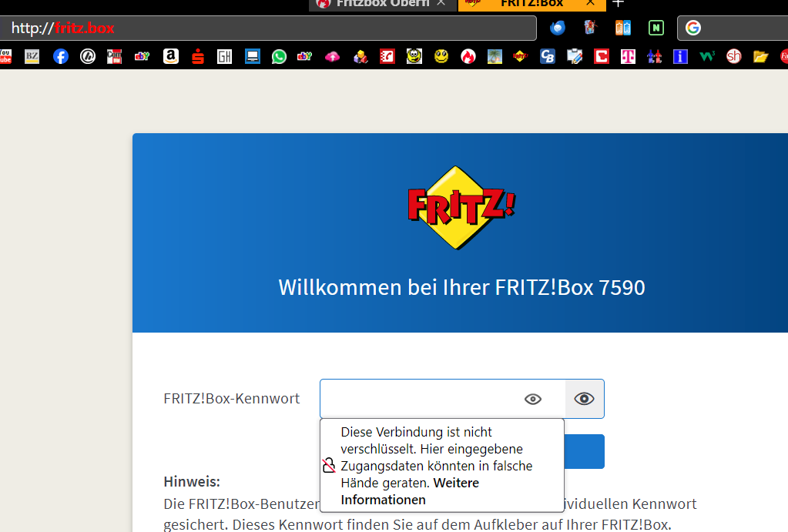Screen dimensions: 788x532
Task: Focus the FRITZ!Box-Kennwort password field
Action: pos(442,399)
